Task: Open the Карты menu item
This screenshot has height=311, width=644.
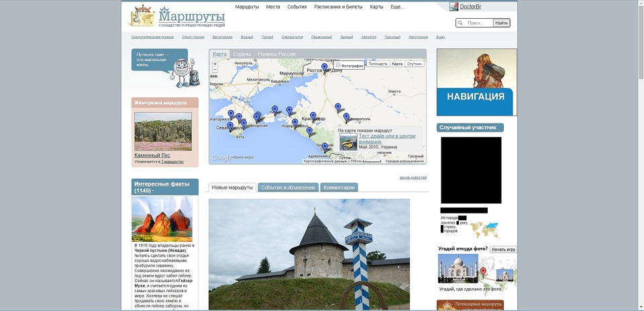Action: click(x=376, y=7)
